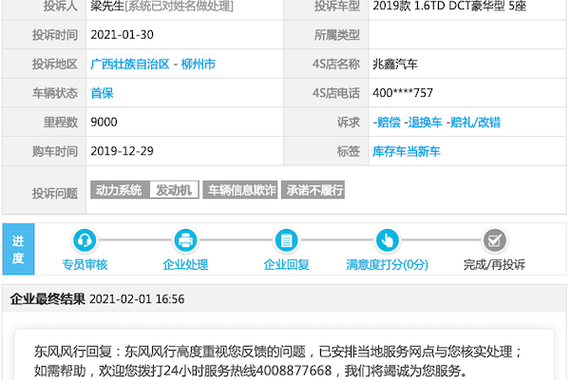This screenshot has width=570, height=380.
Task: Click the blue 进度 progress panel label
Action: click(18, 249)
